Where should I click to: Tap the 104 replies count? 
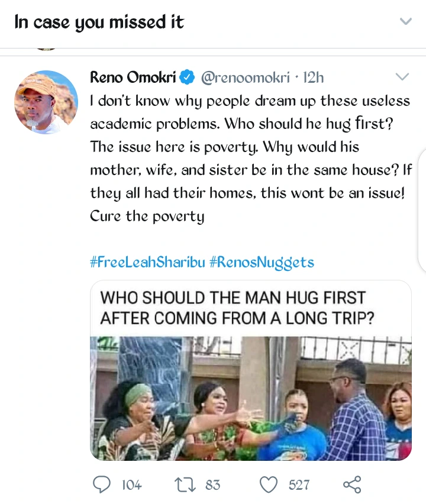click(x=131, y=485)
